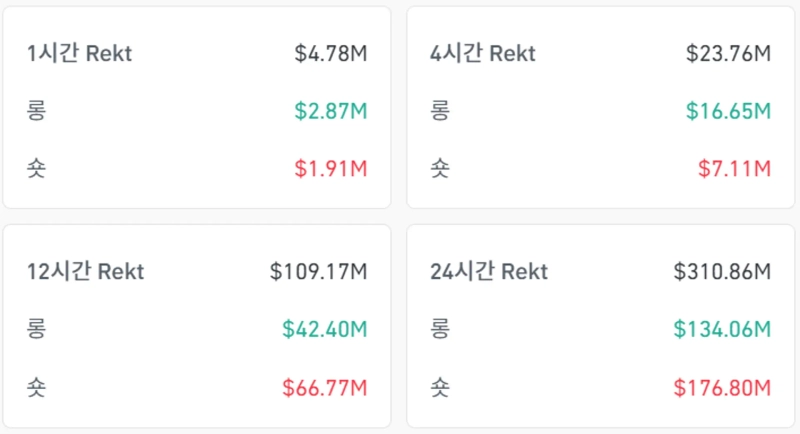Click the green $134.06M long value
800x434 pixels.
[x=722, y=328]
